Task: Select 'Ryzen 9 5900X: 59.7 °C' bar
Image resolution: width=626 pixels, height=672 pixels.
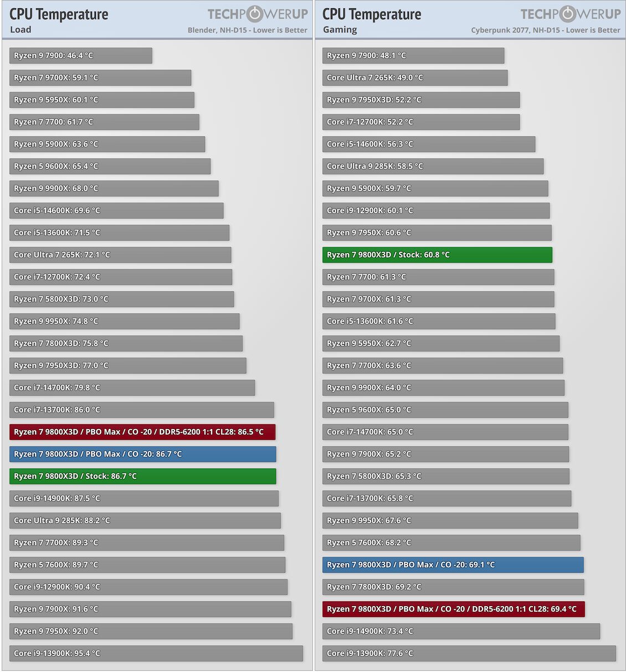Action: [435, 188]
